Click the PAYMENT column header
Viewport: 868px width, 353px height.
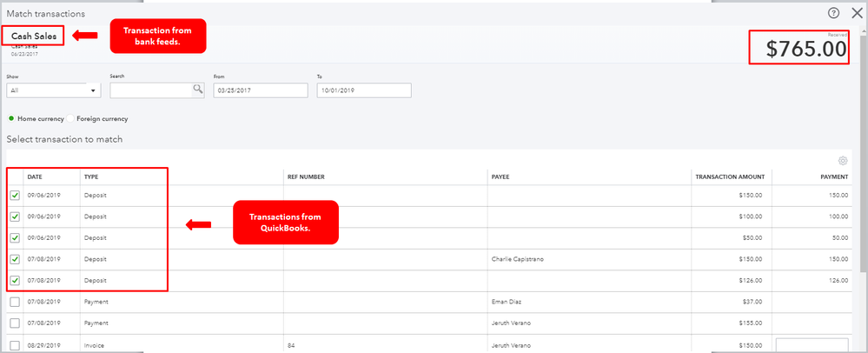pos(834,176)
